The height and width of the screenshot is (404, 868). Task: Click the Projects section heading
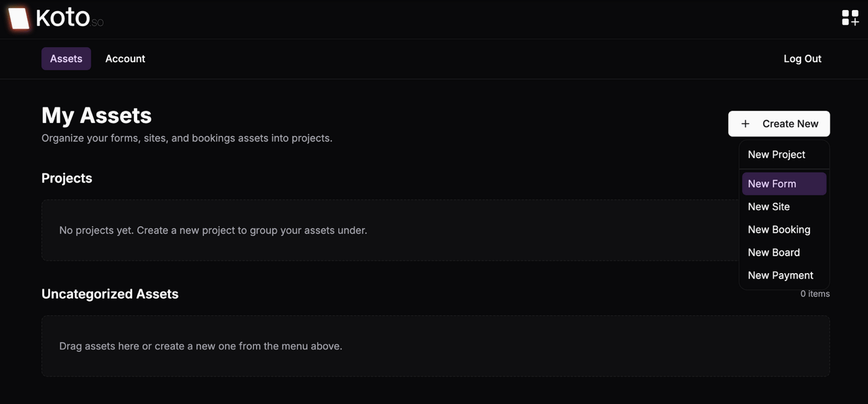click(x=67, y=178)
